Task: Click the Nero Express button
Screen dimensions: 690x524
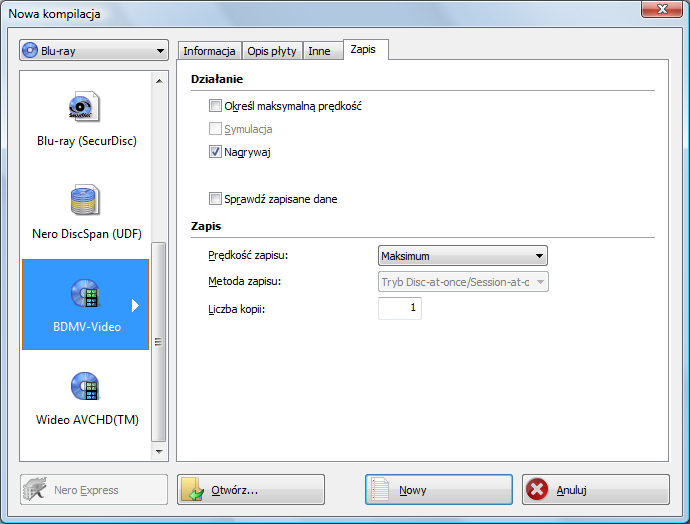Action: point(94,489)
